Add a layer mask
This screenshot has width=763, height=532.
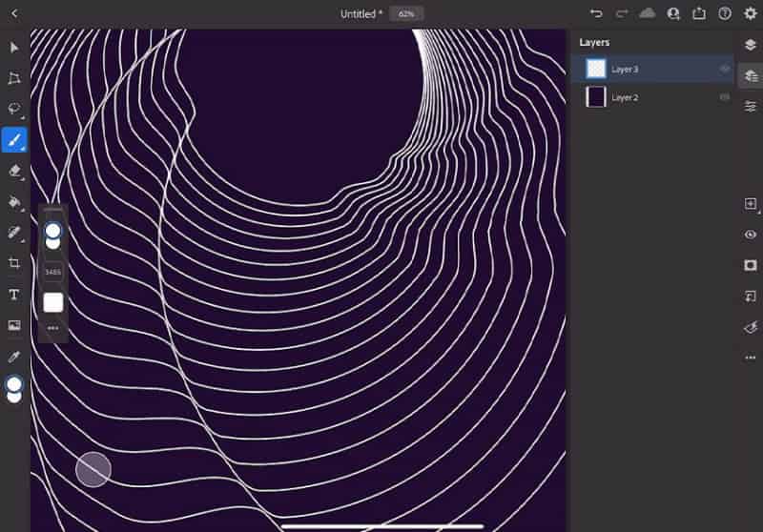751,265
